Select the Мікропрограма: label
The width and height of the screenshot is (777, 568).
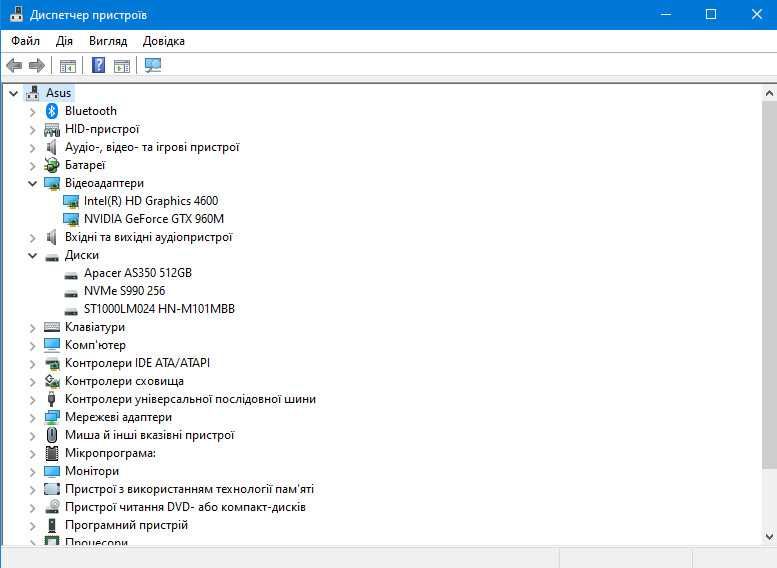click(110, 453)
